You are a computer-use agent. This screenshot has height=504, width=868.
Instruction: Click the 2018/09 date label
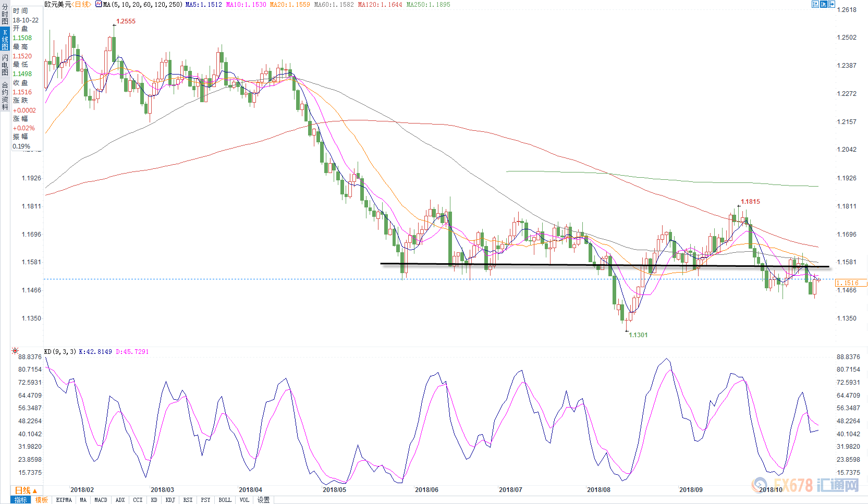click(x=691, y=490)
